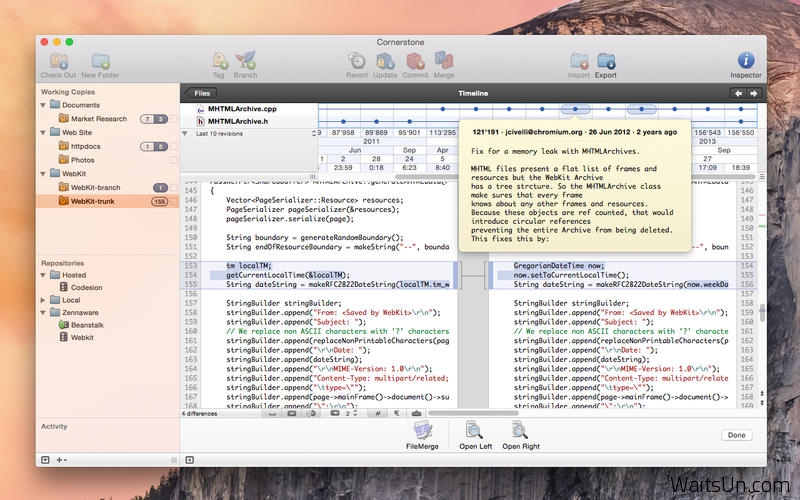Tick the checkbox beside Photos

[x=173, y=160]
